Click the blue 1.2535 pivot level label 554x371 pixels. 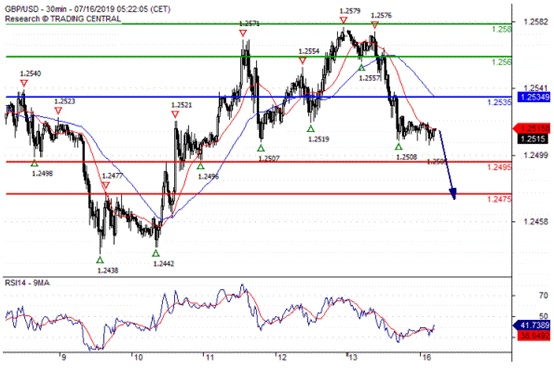click(x=499, y=102)
